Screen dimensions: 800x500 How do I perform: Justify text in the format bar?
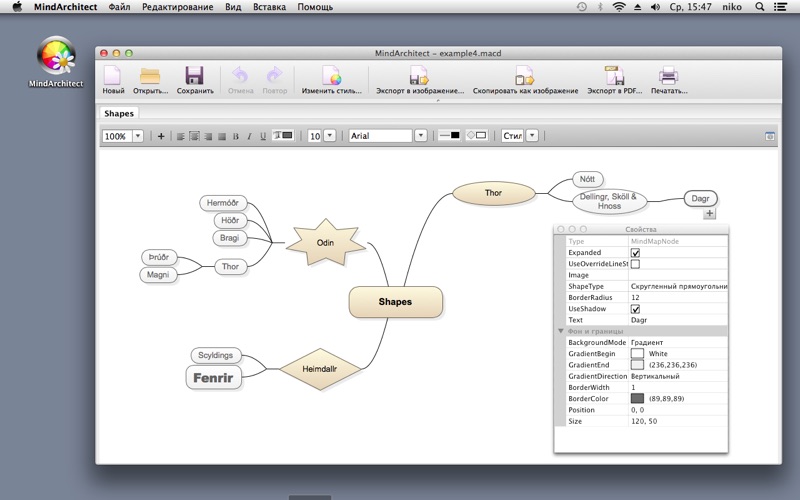click(222, 136)
